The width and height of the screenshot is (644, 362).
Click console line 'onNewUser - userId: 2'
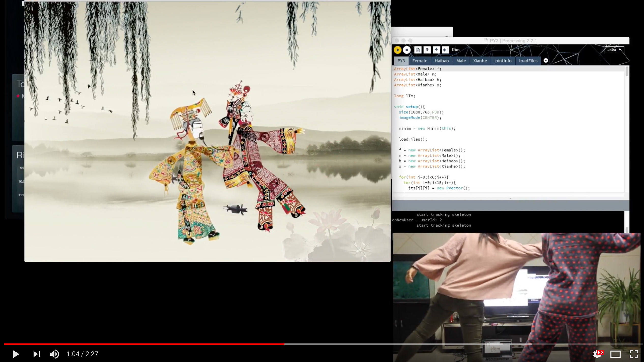point(417,220)
